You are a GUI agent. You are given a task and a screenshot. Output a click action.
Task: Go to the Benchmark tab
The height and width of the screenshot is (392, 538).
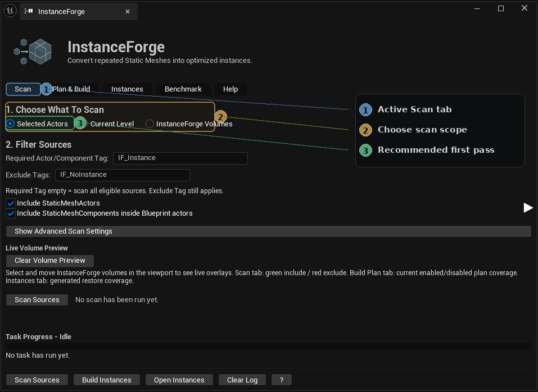pyautogui.click(x=183, y=89)
